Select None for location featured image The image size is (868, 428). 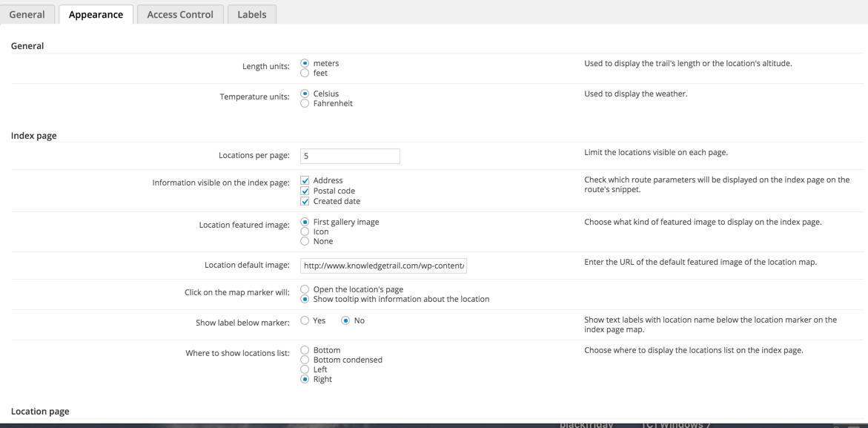point(305,242)
